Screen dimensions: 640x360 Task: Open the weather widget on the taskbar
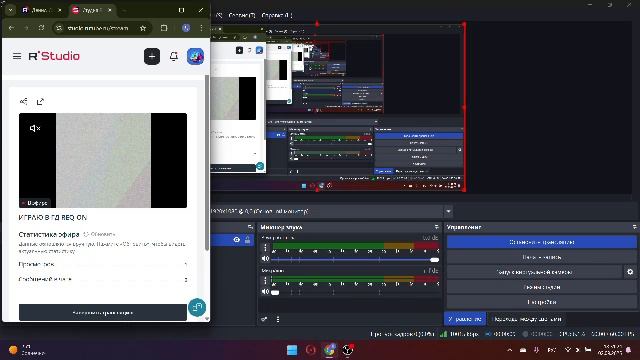pyautogui.click(x=27, y=350)
